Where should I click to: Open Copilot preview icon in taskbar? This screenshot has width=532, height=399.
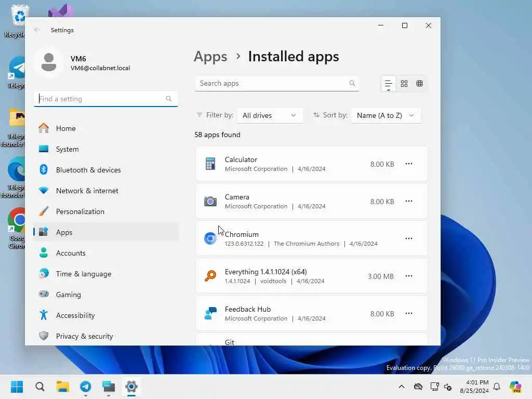[515, 387]
